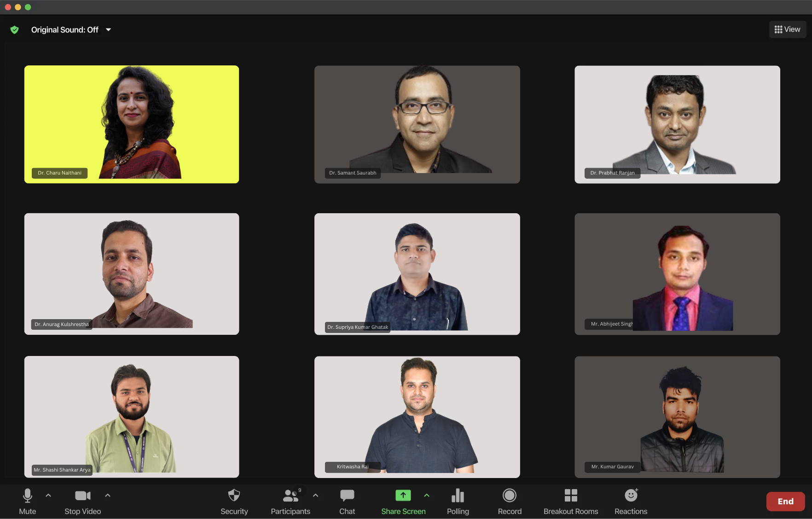This screenshot has width=812, height=519.
Task: Select Dr. Samant Saurabh video tile
Action: [417, 124]
